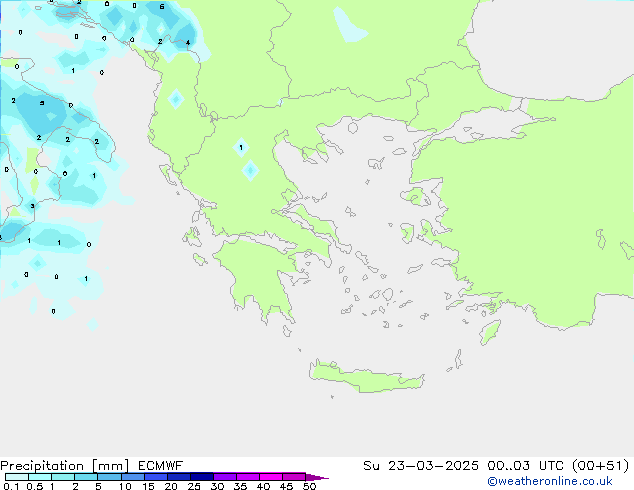Click the 'ECMWF' model label
This screenshot has width=634, height=490.
[x=161, y=466]
